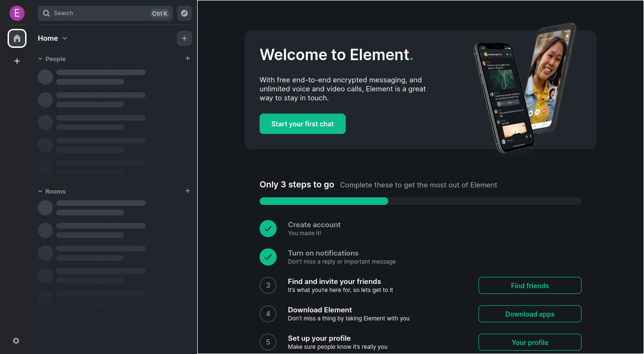Open Explore rooms compass icon
This screenshot has width=644, height=354.
click(x=184, y=13)
